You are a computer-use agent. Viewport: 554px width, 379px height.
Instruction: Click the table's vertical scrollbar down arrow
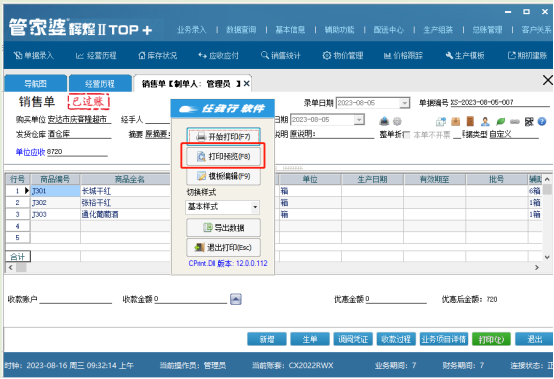pos(547,257)
